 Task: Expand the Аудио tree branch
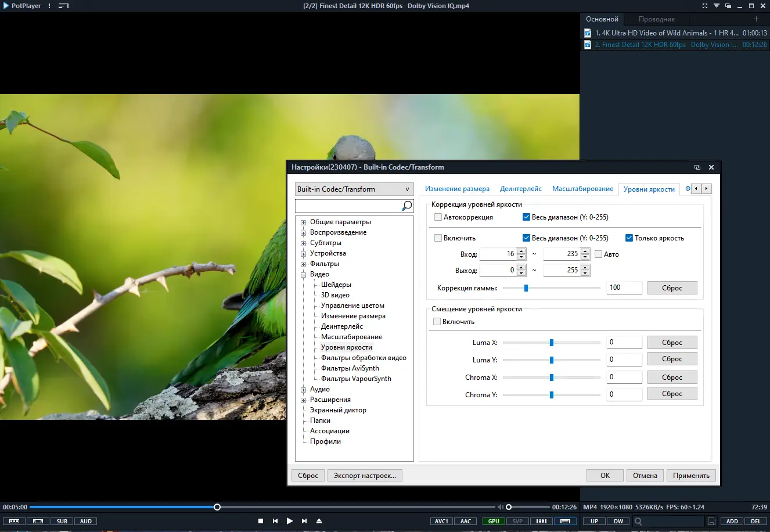click(x=304, y=389)
